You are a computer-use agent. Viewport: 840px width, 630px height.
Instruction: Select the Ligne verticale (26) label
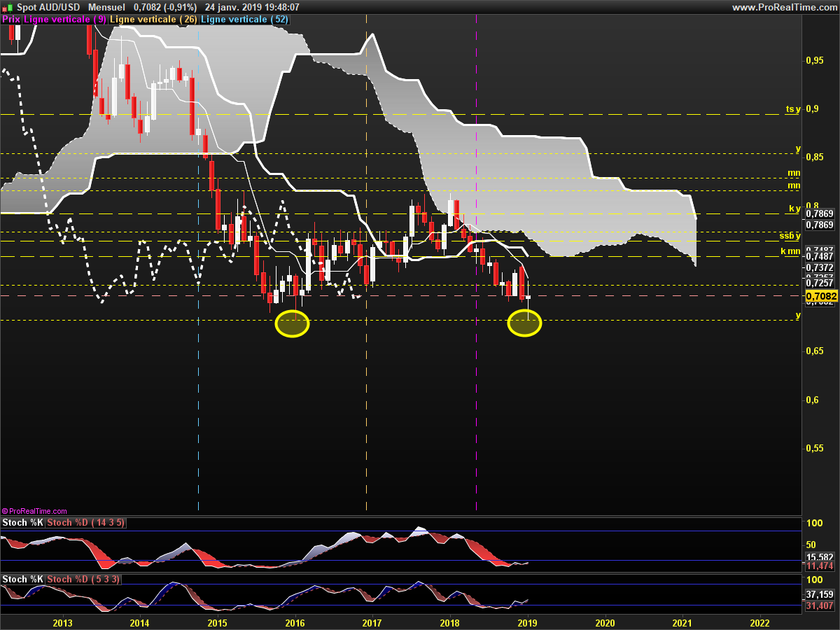pos(154,20)
